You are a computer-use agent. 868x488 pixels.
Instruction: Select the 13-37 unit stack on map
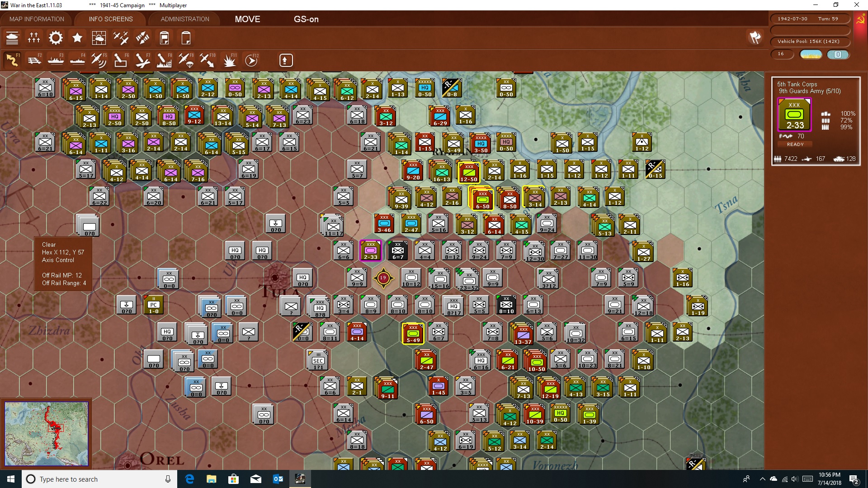(523, 334)
